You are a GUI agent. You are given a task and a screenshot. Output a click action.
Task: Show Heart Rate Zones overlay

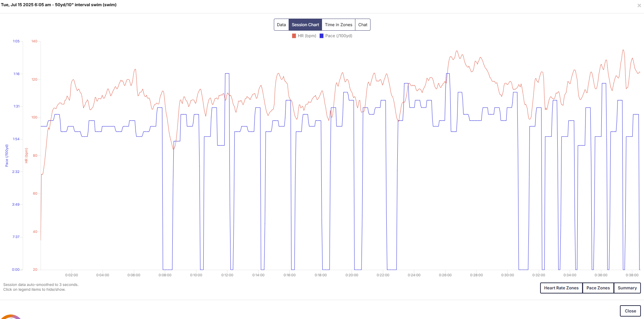[561, 288]
